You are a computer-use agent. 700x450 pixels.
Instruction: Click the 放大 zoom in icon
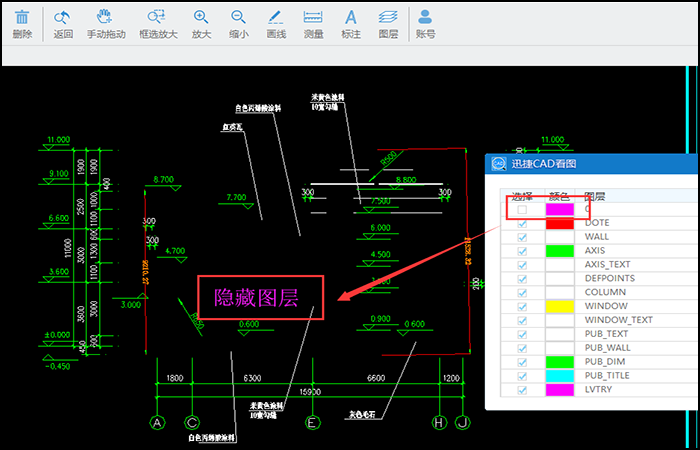tap(201, 17)
